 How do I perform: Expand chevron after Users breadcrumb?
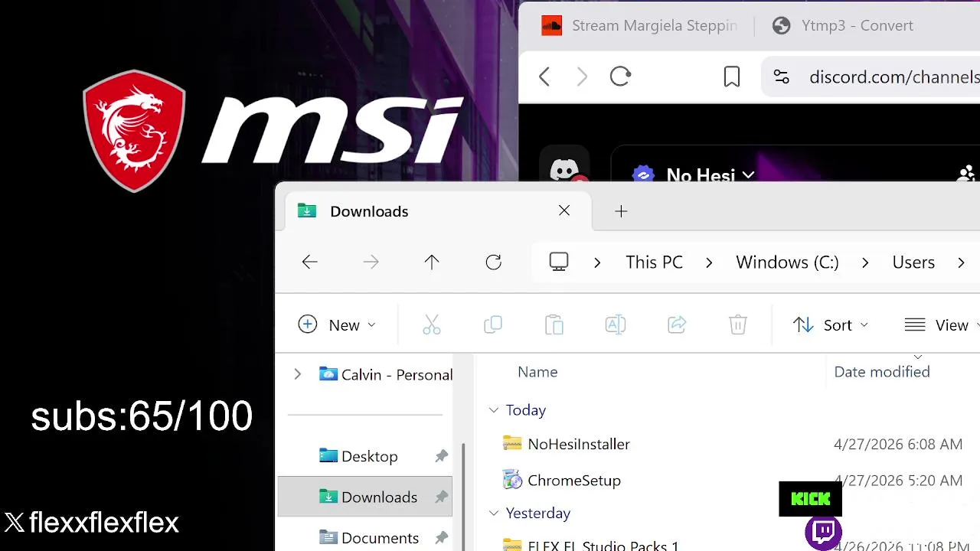tap(961, 262)
